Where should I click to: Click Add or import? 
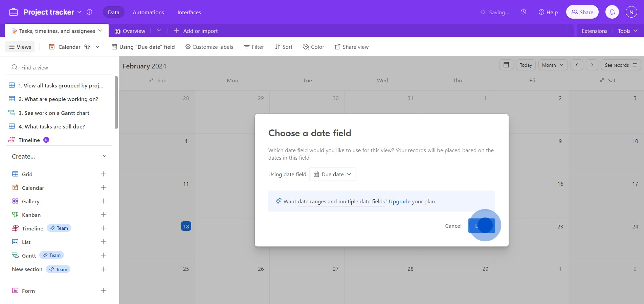click(196, 31)
